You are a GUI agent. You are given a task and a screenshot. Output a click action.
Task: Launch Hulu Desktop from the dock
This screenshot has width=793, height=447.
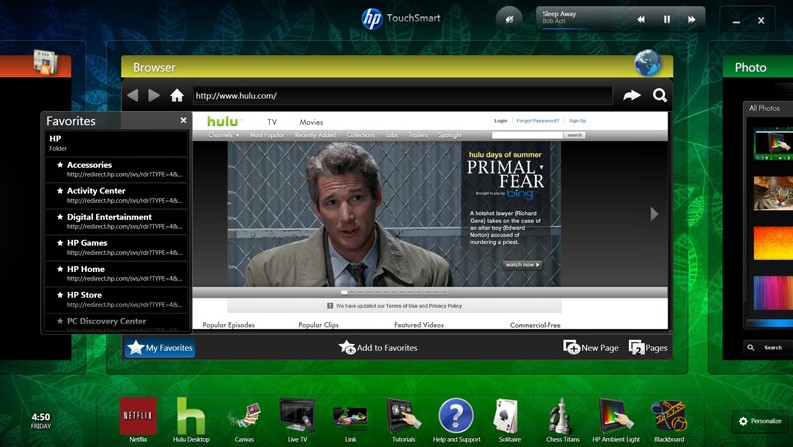(x=191, y=420)
